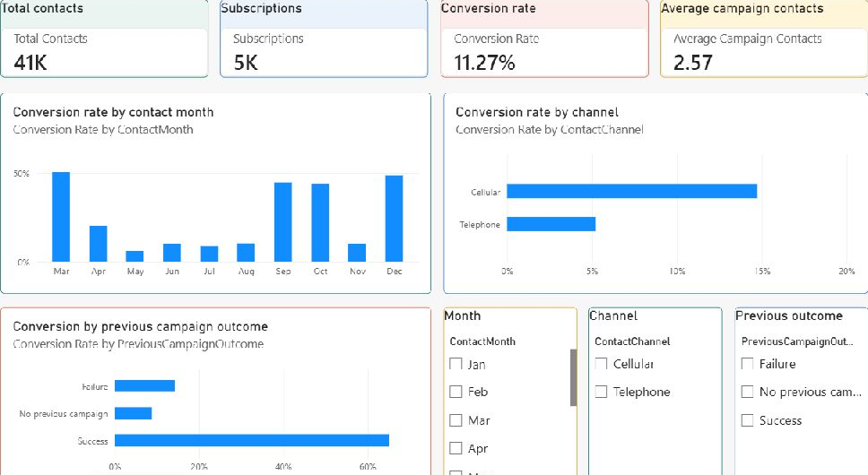Click the Channel slicer title
The height and width of the screenshot is (475, 868).
click(613, 315)
